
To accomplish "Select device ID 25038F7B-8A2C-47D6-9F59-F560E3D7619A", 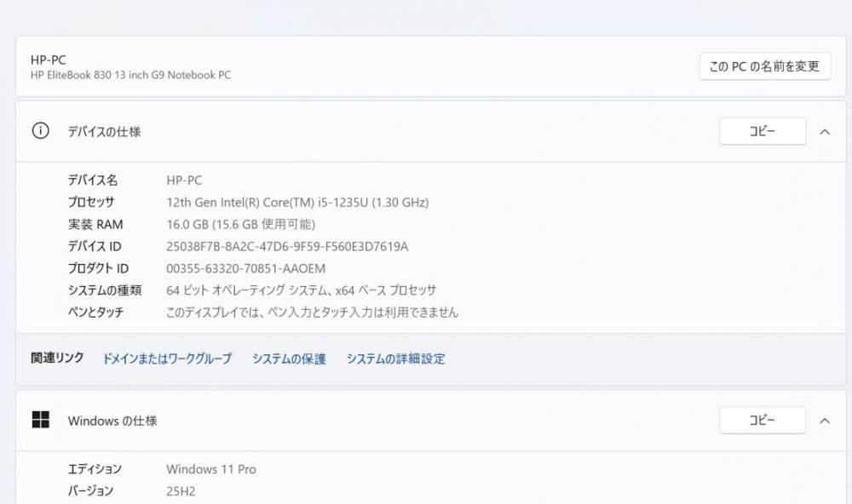I will [x=287, y=247].
